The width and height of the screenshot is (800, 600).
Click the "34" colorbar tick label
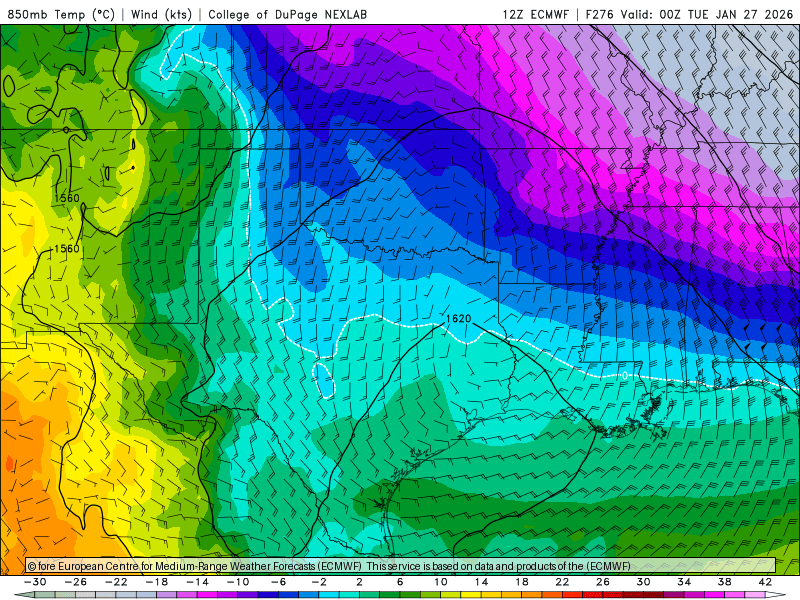pyautogui.click(x=684, y=582)
